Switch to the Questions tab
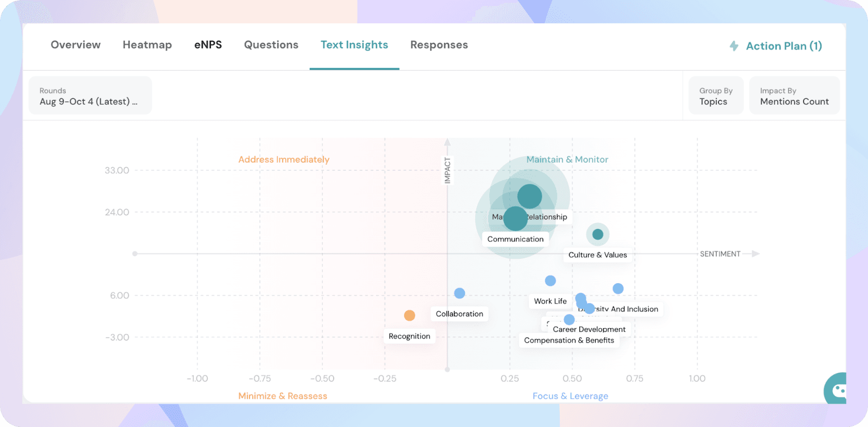 click(x=271, y=45)
